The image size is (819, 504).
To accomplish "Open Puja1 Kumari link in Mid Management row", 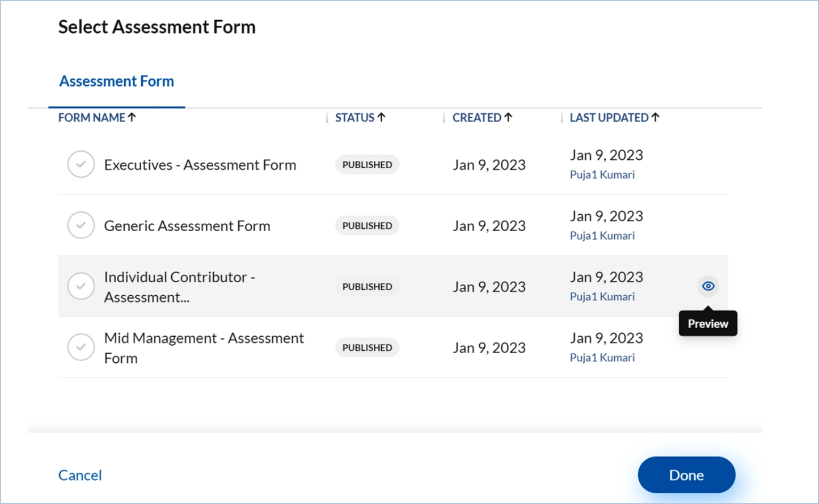I will point(602,357).
